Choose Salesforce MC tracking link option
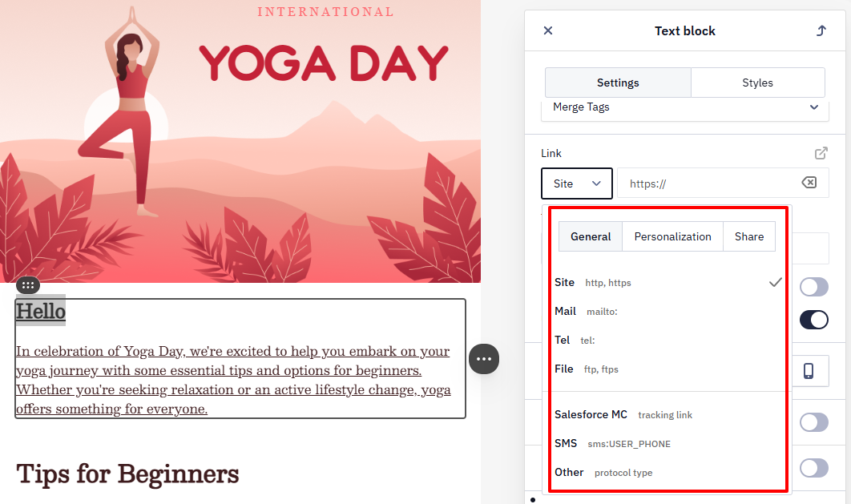The image size is (851, 504). click(x=623, y=414)
